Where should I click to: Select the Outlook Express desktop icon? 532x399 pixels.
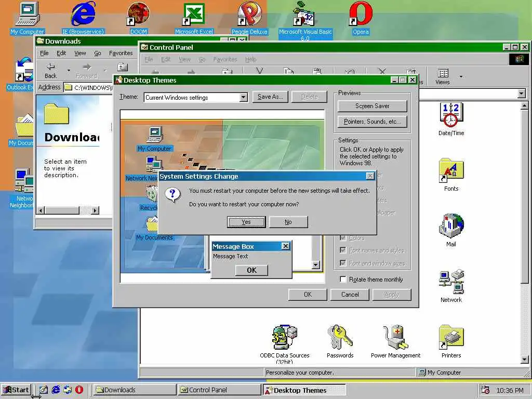[21, 74]
